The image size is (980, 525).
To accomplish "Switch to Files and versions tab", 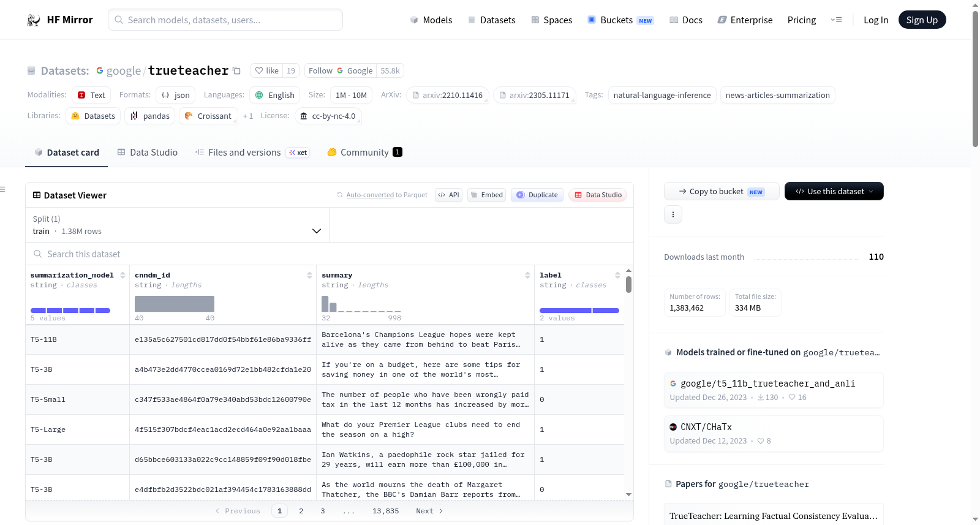I will tap(252, 152).
